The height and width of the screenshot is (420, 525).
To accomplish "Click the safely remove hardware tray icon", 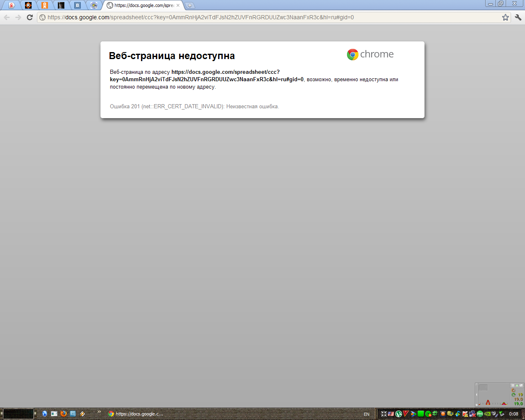I will 502,414.
